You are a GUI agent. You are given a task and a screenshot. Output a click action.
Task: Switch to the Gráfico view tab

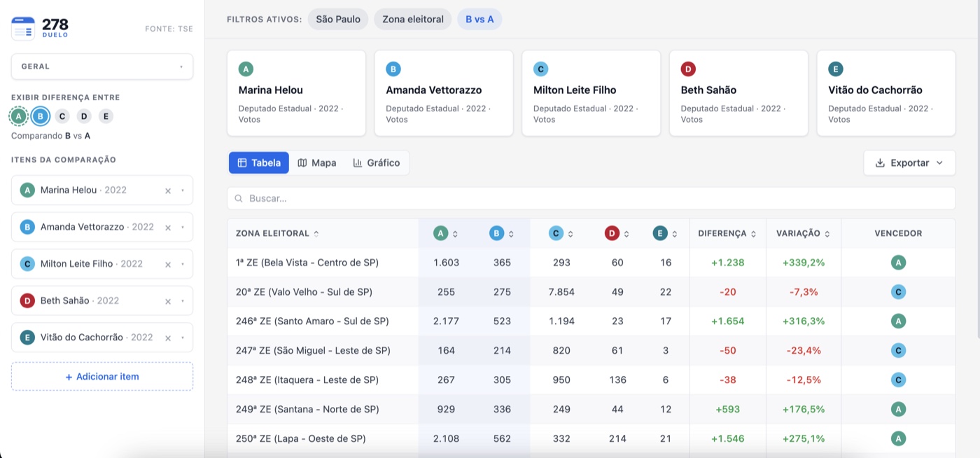coord(377,162)
